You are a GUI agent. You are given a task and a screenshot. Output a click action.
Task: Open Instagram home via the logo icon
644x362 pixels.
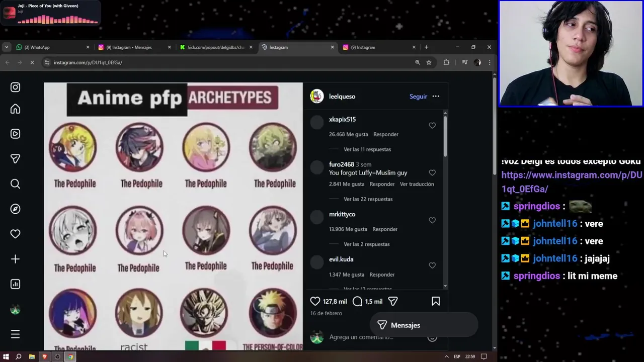[15, 87]
